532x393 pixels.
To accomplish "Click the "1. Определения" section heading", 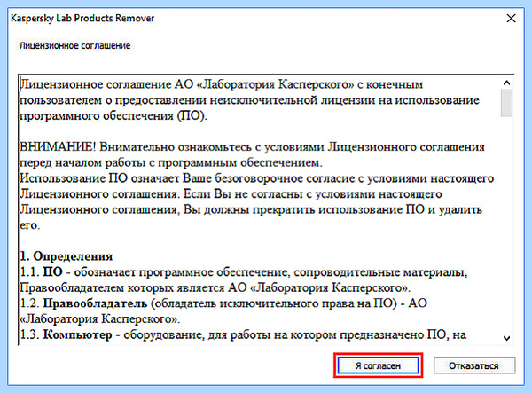I will 66,256.
